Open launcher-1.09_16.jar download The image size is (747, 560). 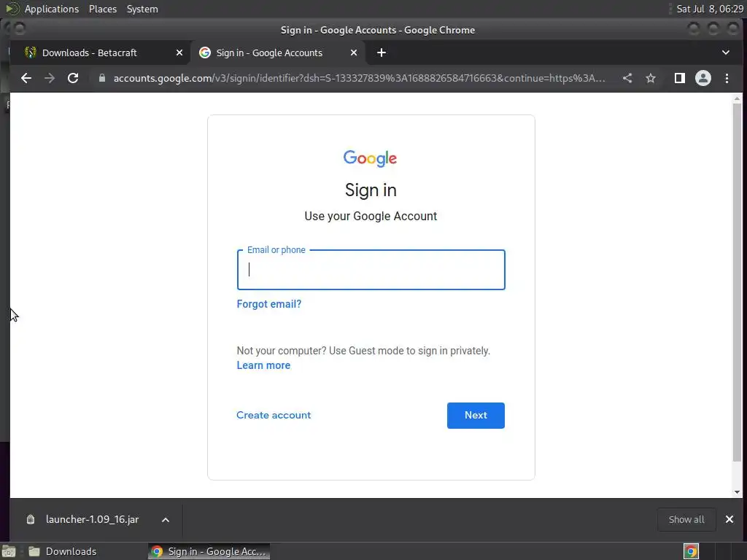point(92,519)
